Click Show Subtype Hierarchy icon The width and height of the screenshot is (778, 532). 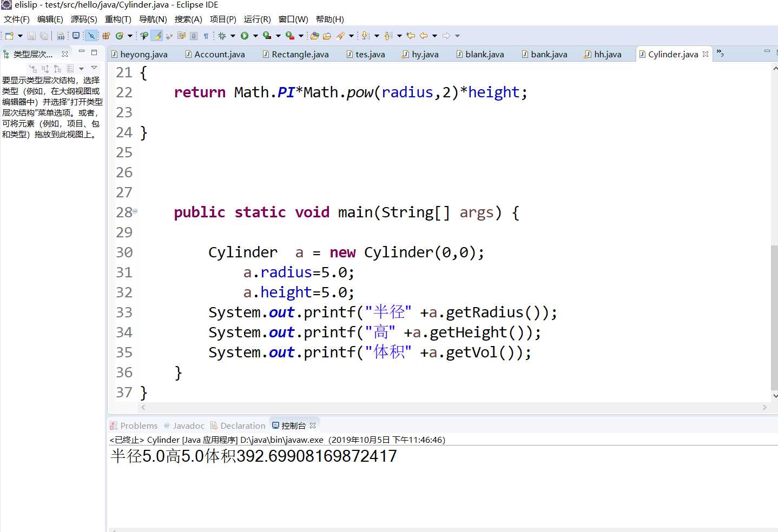pos(58,69)
